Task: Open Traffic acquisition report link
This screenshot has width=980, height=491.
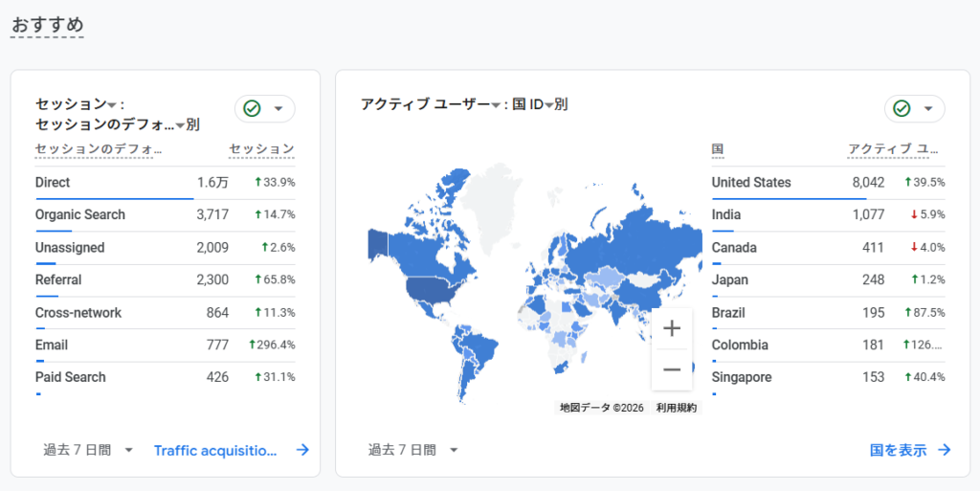Action: tap(215, 451)
